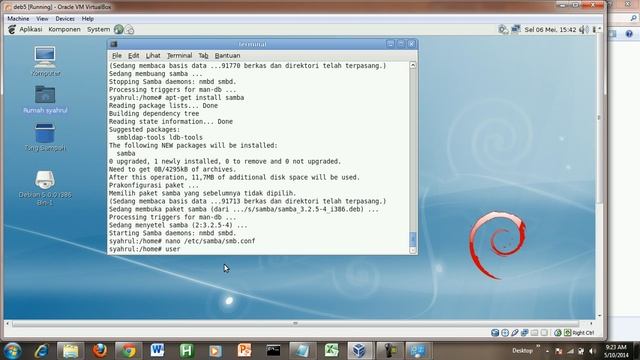Click the Desktop toolbar label on taskbar
The width and height of the screenshot is (640, 360).
click(x=522, y=351)
